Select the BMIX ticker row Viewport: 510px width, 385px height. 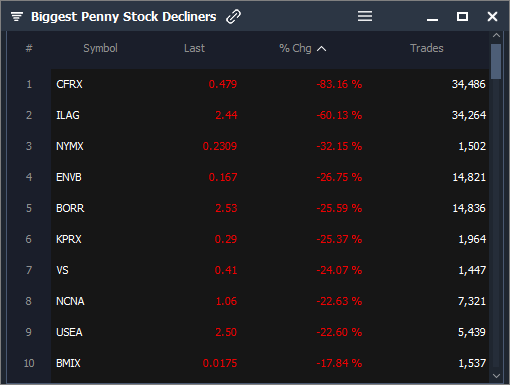270,363
